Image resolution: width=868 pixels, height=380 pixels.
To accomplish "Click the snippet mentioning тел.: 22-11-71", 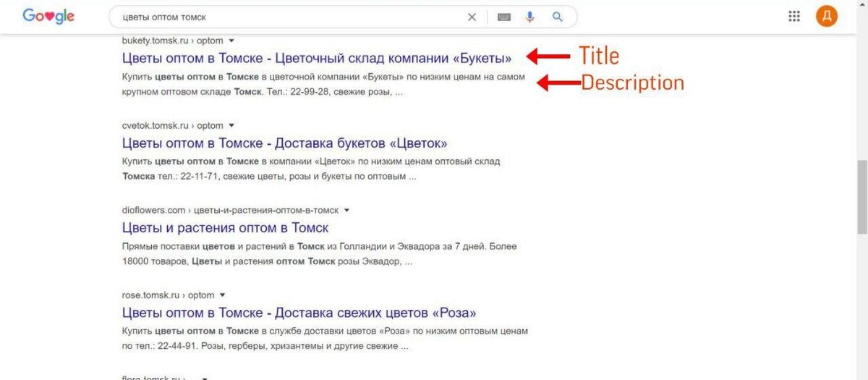I will coord(311,169).
